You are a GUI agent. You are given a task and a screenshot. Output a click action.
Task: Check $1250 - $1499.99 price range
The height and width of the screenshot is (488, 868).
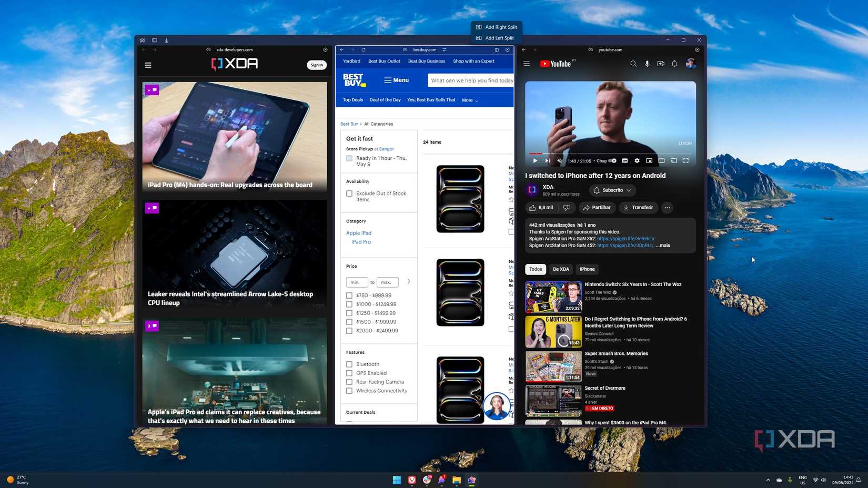[x=349, y=313]
